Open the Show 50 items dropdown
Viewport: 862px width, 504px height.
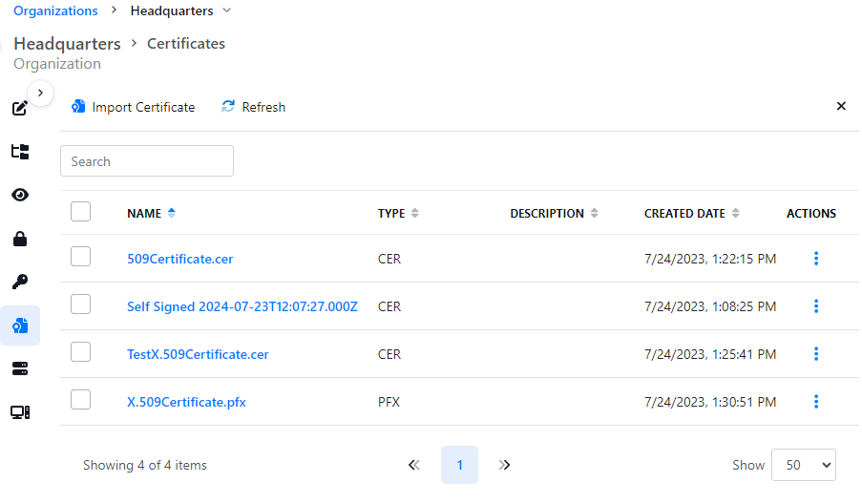point(803,465)
